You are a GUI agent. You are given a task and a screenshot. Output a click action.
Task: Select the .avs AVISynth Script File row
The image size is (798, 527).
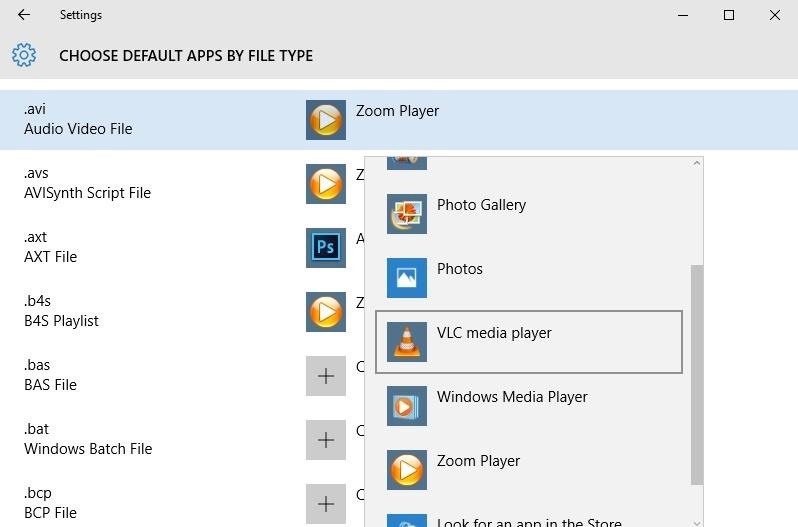pyautogui.click(x=182, y=184)
